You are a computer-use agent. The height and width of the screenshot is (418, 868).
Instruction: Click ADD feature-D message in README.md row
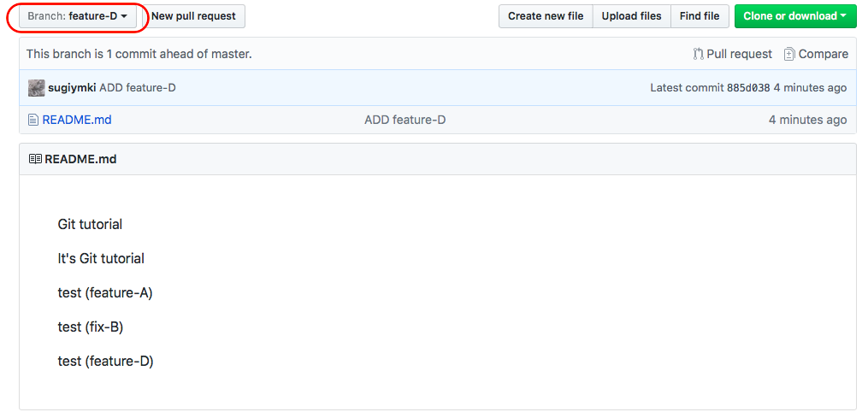(404, 120)
